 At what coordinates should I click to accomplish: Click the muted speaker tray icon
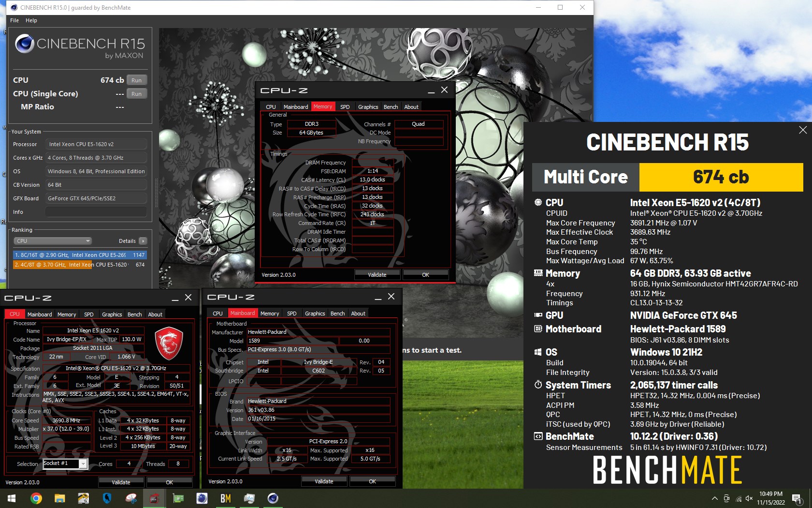point(749,498)
